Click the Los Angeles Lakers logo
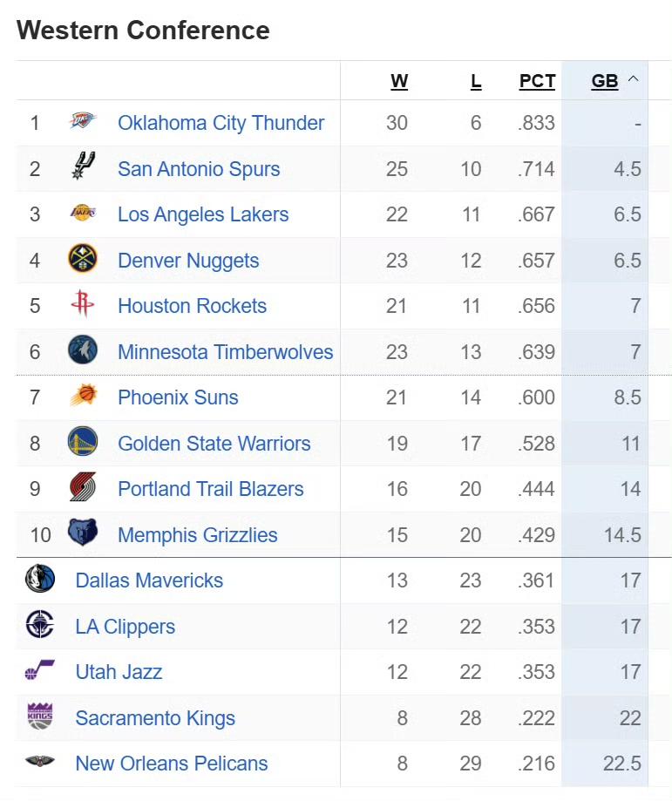672x801 pixels. (83, 214)
